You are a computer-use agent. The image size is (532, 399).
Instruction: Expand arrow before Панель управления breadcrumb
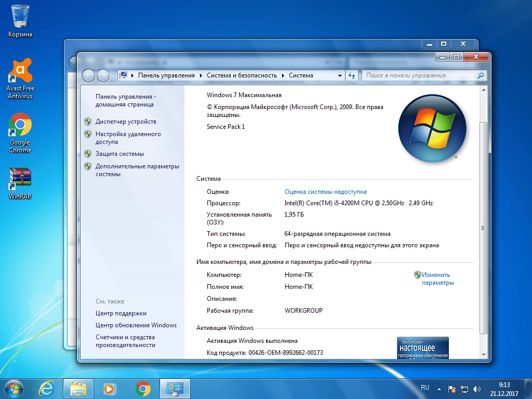(x=132, y=75)
